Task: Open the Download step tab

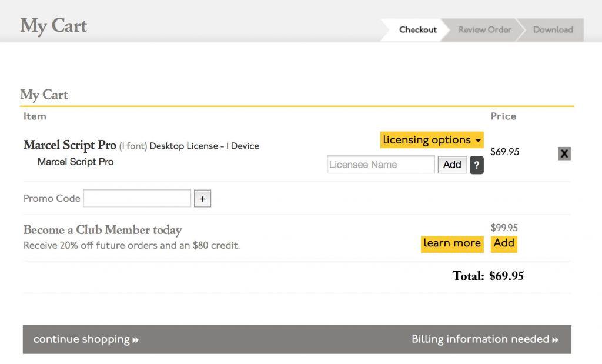Action: point(553,29)
